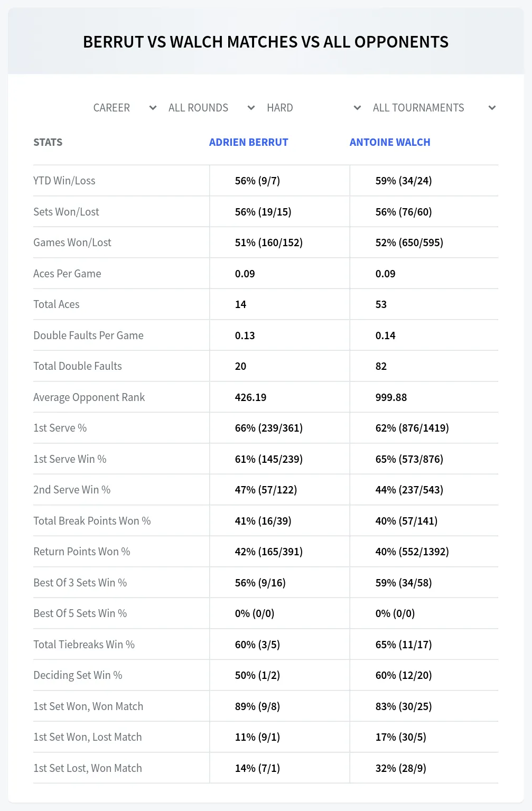
Task: Open Antoine Walch player link
Action: [x=390, y=142]
